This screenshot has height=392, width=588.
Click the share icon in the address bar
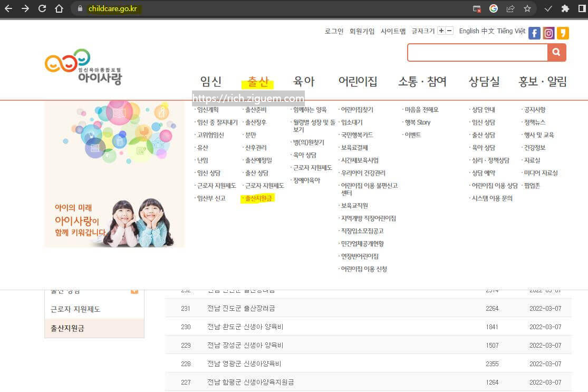[x=510, y=8]
